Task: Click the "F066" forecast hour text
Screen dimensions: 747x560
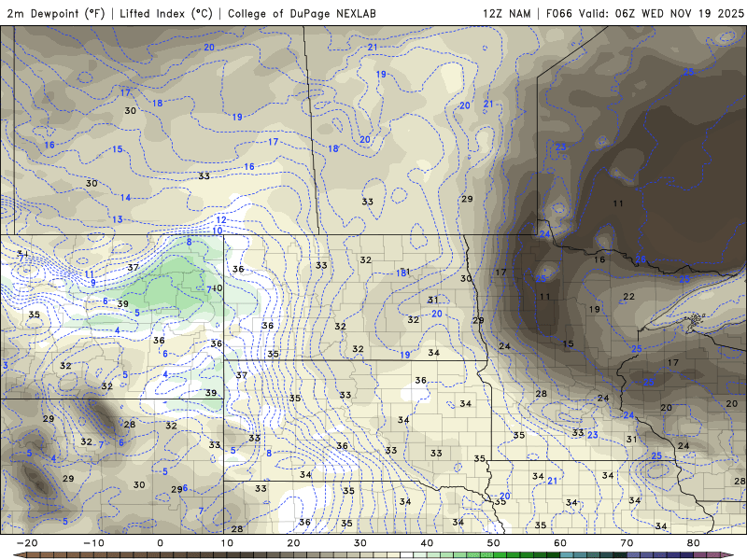Action: (x=558, y=13)
